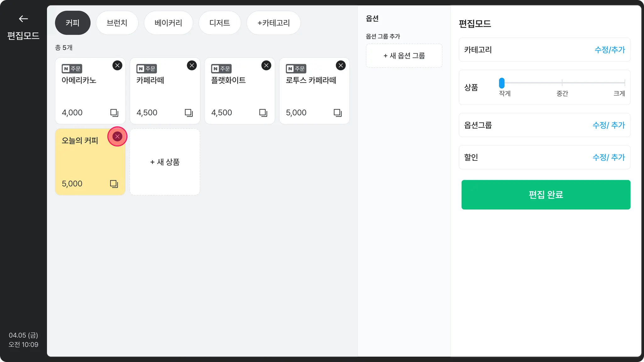Set product size slider to 중간
This screenshot has width=644, height=362.
click(562, 83)
